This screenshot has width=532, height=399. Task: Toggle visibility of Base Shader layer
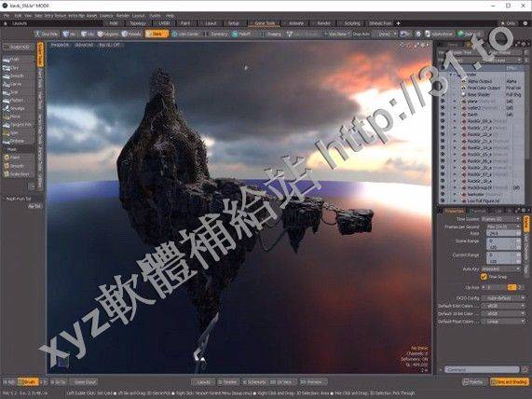click(x=442, y=94)
